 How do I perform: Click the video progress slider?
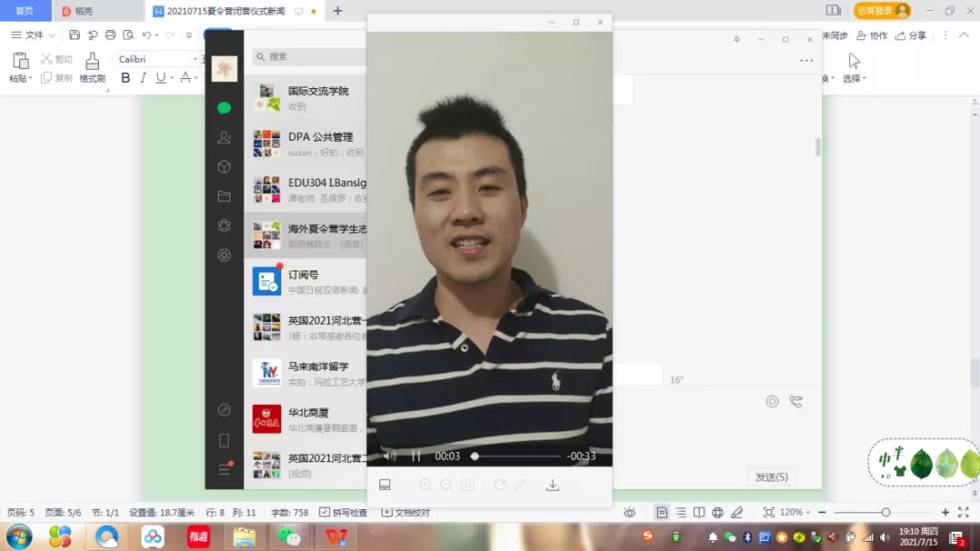[517, 456]
